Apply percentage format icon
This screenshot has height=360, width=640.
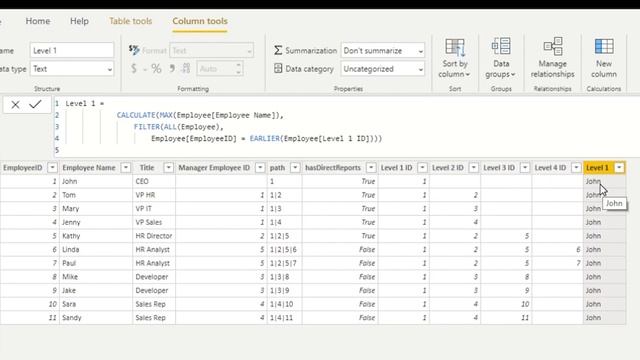pos(156,69)
